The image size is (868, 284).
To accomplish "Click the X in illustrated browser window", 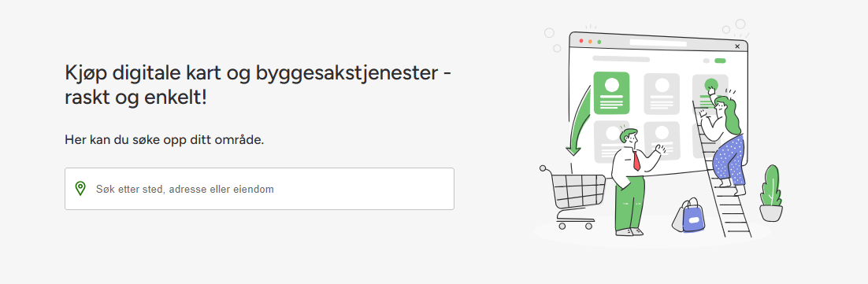I will click(737, 46).
